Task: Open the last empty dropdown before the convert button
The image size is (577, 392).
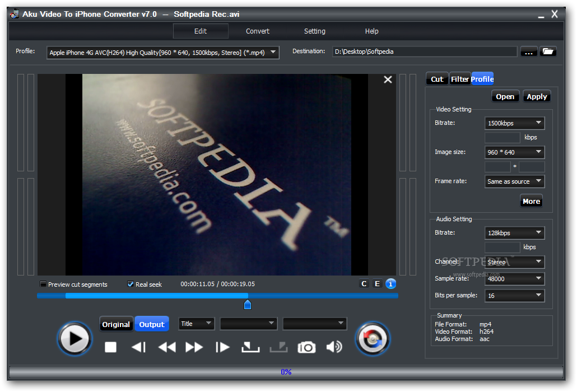Action: click(315, 324)
